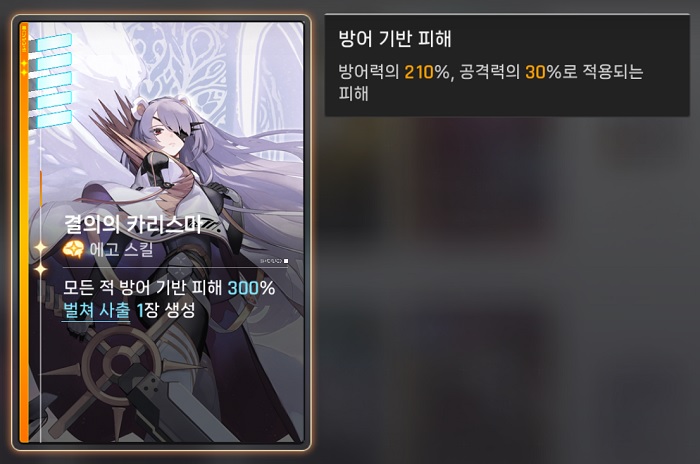The height and width of the screenshot is (464, 700).
Task: Click the 모든 적 방어 기반 피해 description line
Action: (x=169, y=288)
